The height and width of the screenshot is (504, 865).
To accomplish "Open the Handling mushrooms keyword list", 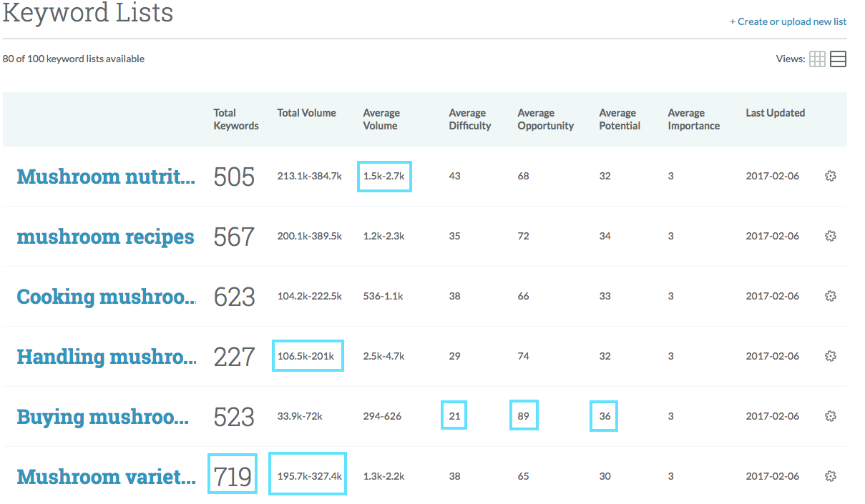I will tap(105, 357).
